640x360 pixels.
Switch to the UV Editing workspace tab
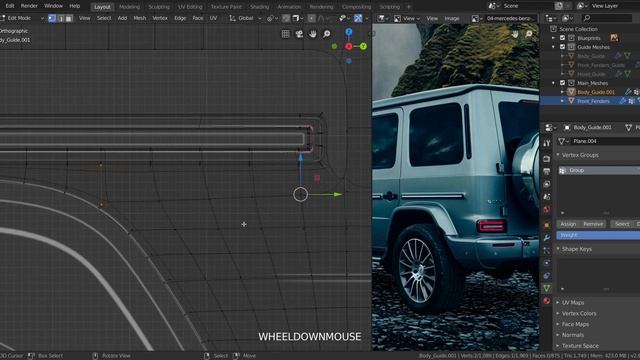click(x=190, y=7)
